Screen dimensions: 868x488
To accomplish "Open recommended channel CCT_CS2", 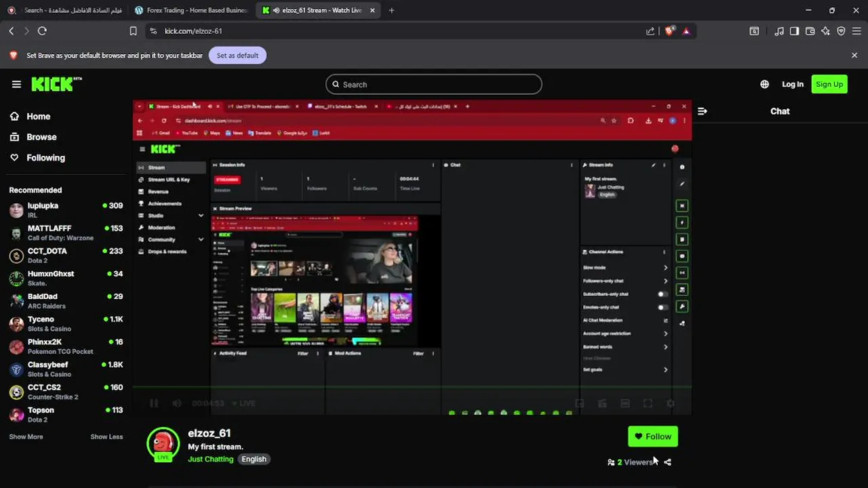I will point(66,392).
